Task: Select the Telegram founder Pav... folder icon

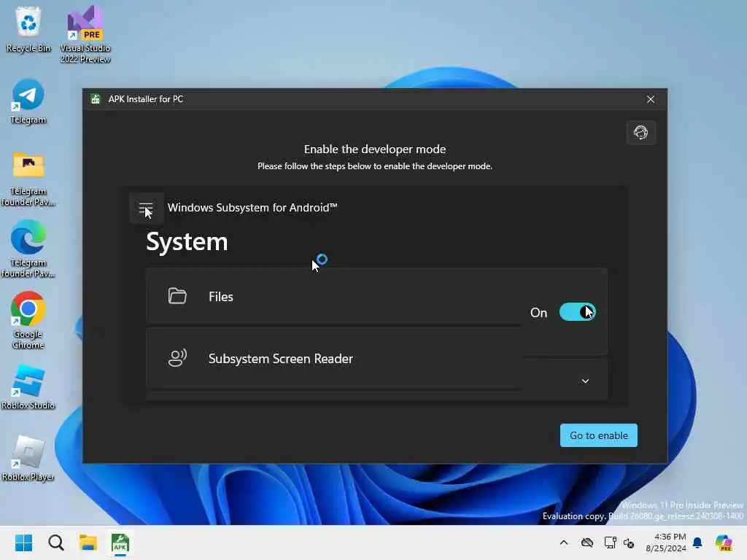Action: pyautogui.click(x=28, y=179)
